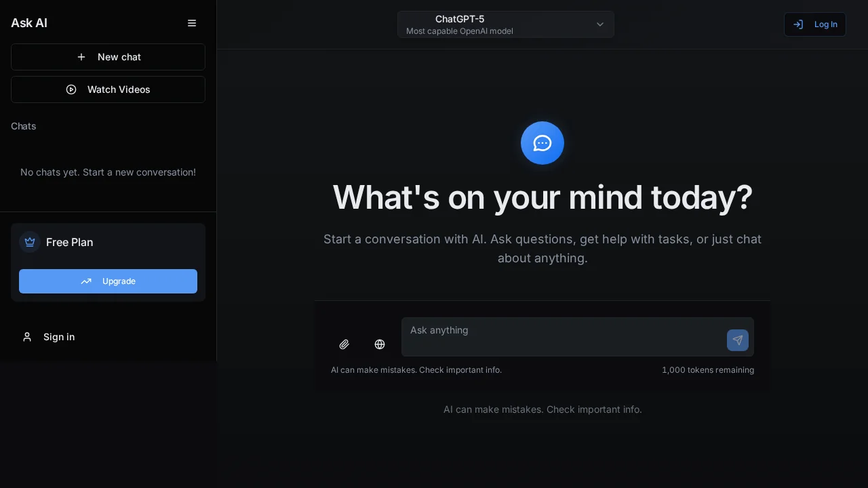Click the crown icon beside Free Plan
This screenshot has width=868, height=488.
click(30, 242)
